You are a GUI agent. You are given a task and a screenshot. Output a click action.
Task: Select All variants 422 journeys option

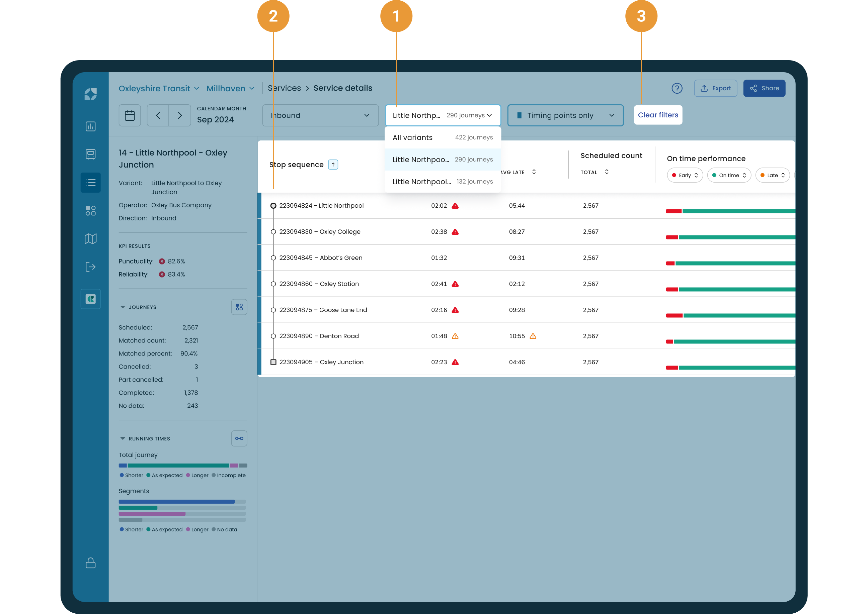442,137
